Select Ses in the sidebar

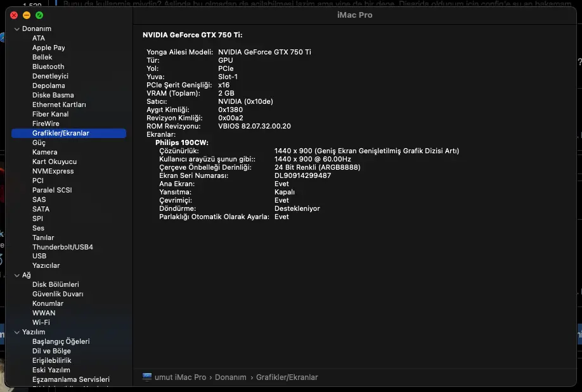(x=38, y=228)
